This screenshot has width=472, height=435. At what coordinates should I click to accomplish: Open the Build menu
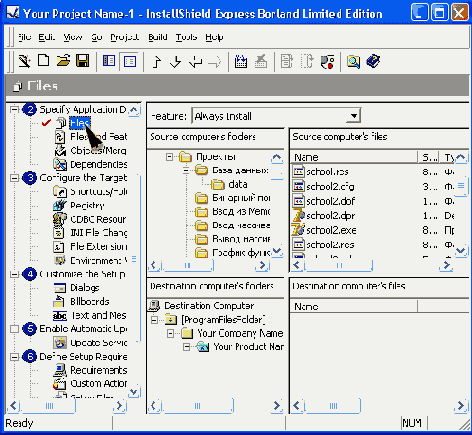click(158, 37)
